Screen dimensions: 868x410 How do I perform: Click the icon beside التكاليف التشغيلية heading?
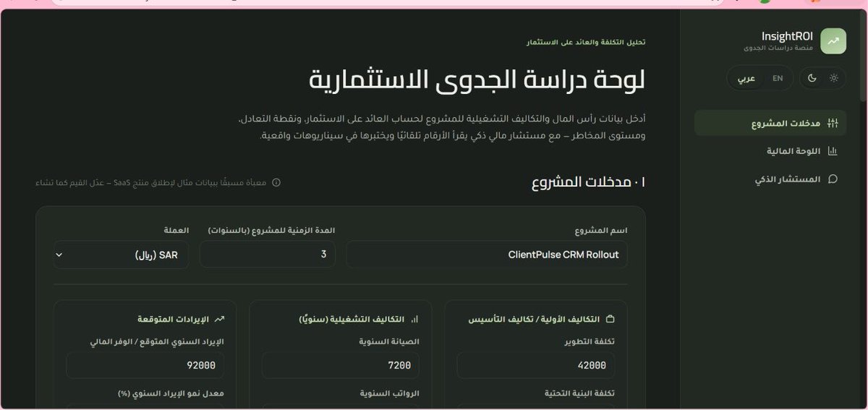414,319
